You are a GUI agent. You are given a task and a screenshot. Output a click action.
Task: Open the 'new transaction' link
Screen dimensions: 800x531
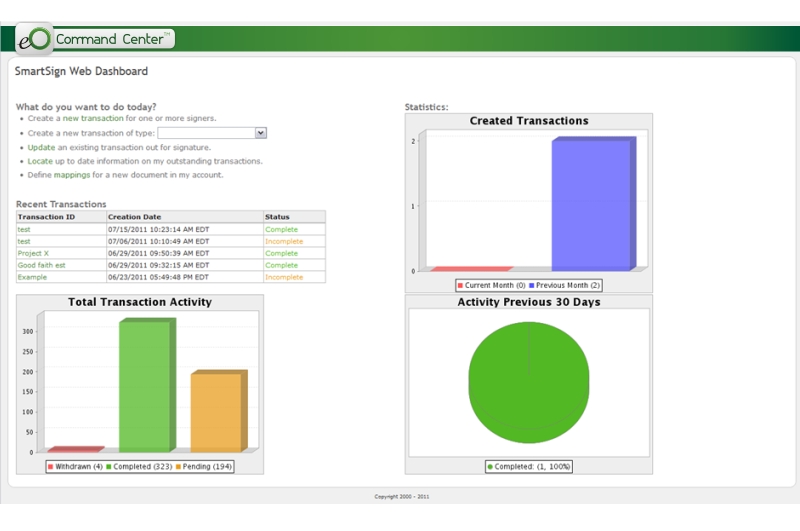pyautogui.click(x=93, y=118)
